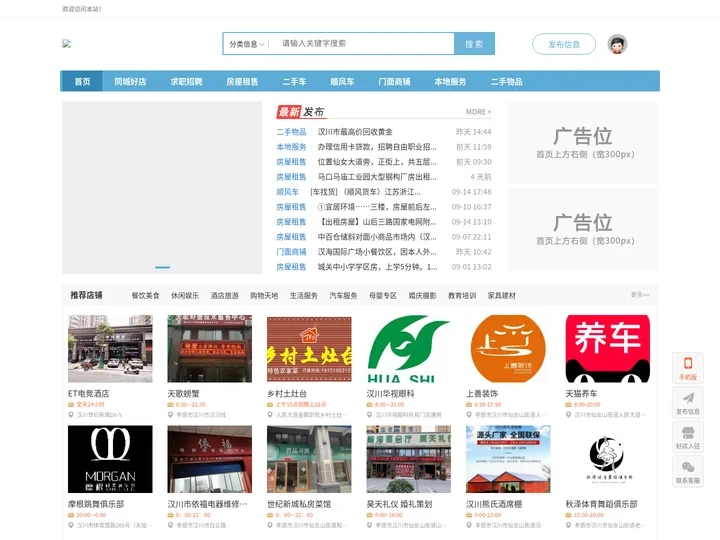Open the 二手车 navigation item
The height and width of the screenshot is (540, 720).
pyautogui.click(x=294, y=81)
